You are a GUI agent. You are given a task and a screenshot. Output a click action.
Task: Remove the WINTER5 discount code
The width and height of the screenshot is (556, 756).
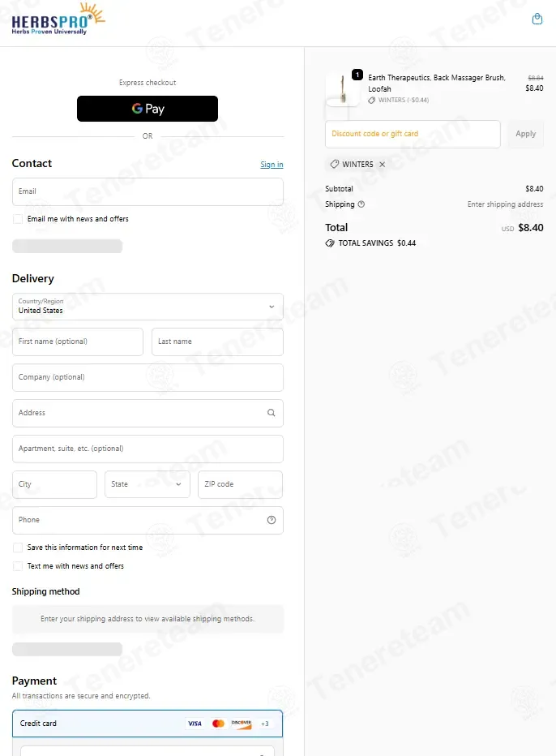pos(383,165)
